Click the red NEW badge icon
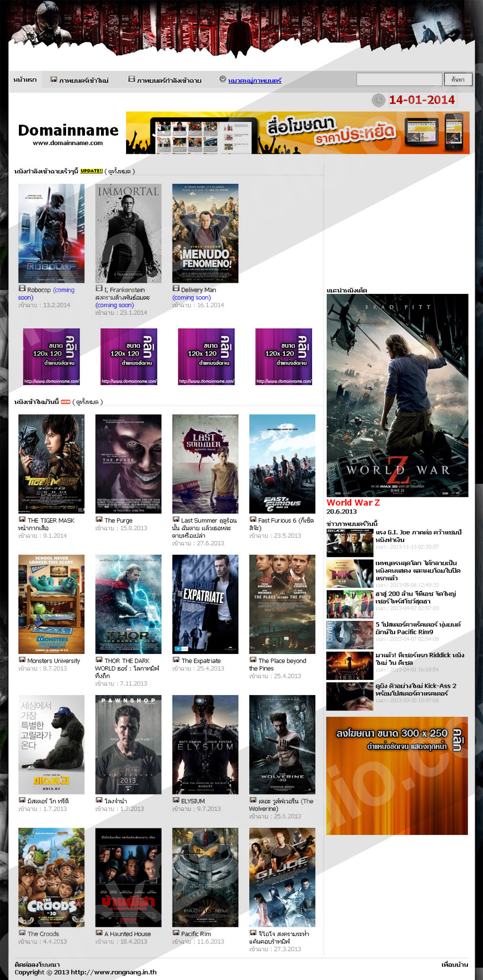 [x=66, y=402]
